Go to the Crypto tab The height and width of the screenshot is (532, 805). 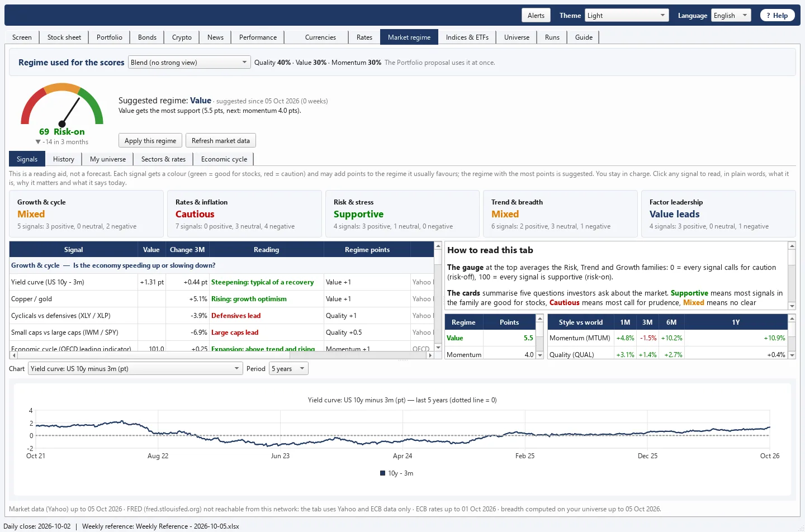182,37
